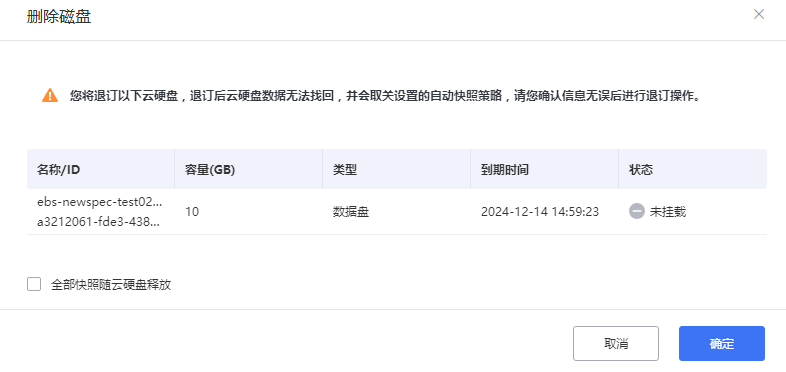Select the 状态 column header
This screenshot has width=786, height=372.
tap(641, 169)
